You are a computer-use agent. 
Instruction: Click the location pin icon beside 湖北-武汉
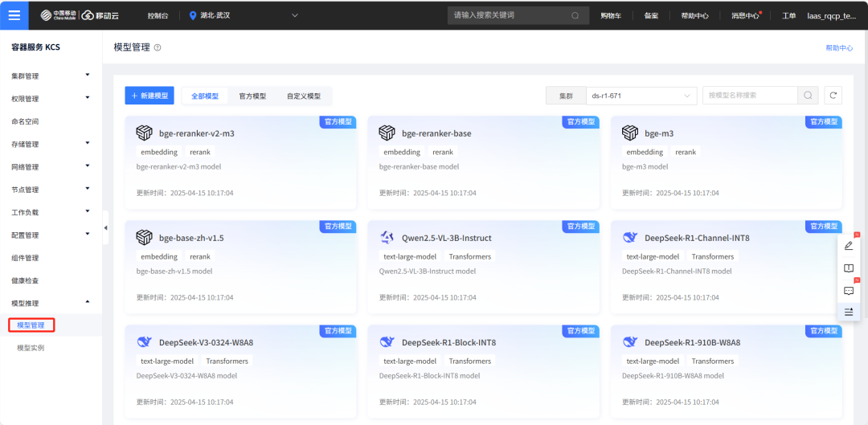193,15
